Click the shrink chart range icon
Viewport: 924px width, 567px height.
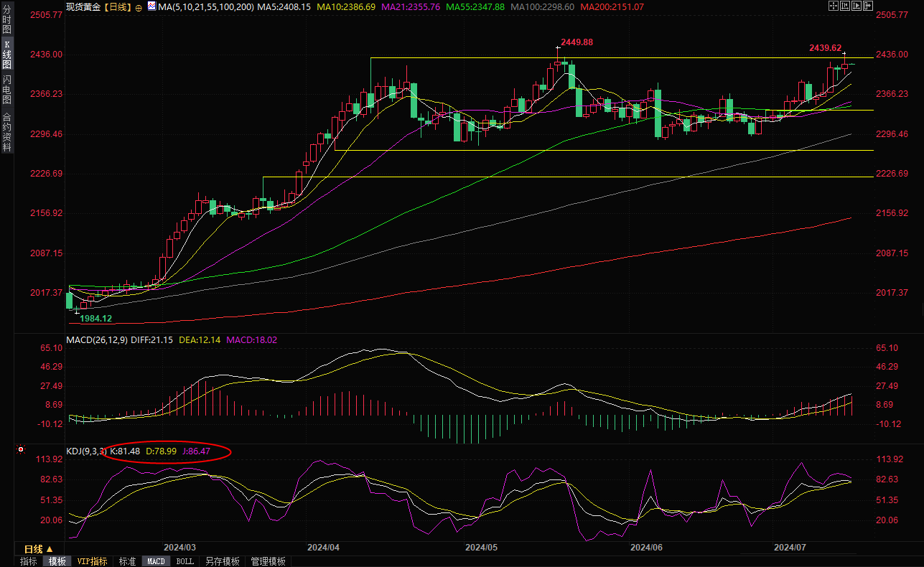click(x=845, y=6)
